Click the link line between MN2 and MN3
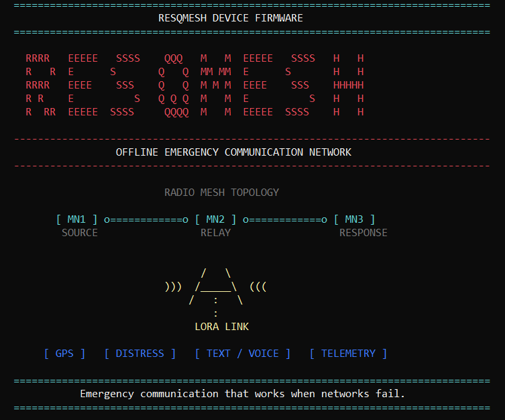This screenshot has height=420, width=505. pos(285,220)
